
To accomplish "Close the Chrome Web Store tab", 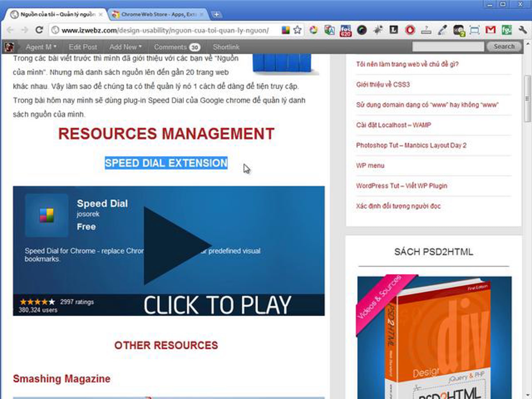I will (x=201, y=15).
